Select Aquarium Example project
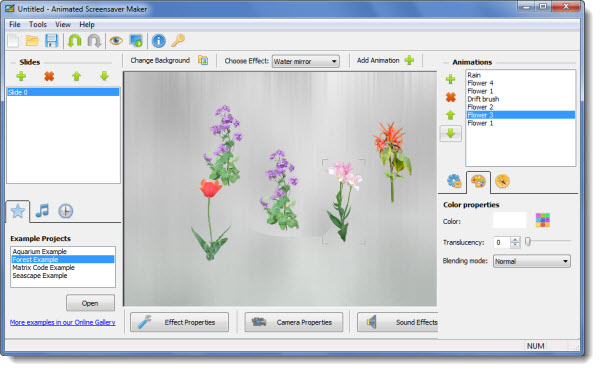The width and height of the screenshot is (600, 371). tap(63, 251)
